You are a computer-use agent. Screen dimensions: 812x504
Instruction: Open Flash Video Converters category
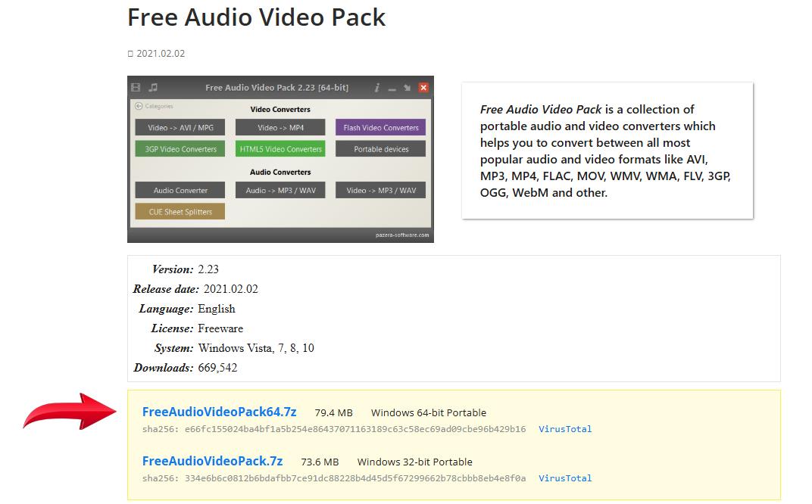tap(380, 128)
